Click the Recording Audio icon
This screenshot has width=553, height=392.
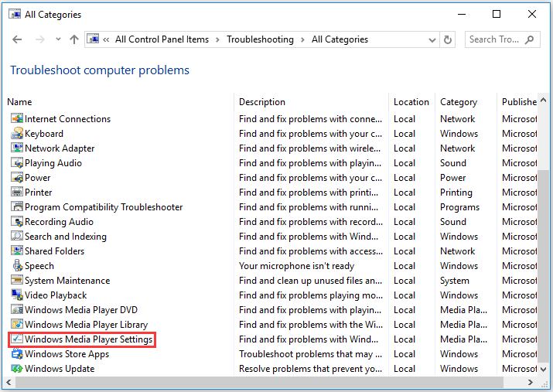pyautogui.click(x=16, y=222)
